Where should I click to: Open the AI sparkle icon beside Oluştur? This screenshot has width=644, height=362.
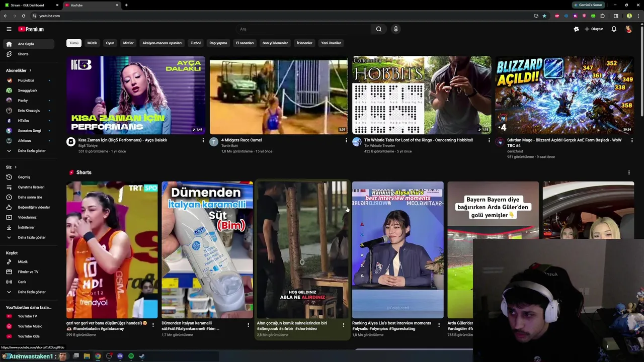coord(576,29)
